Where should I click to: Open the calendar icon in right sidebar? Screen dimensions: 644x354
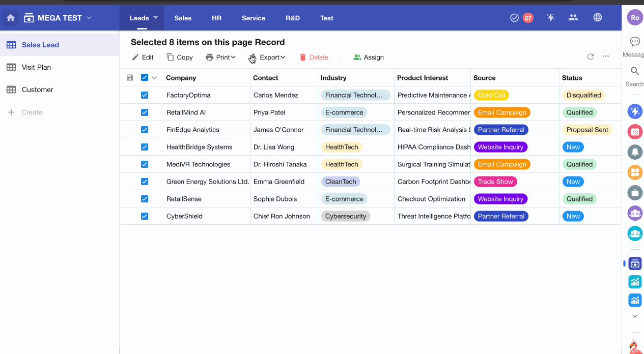tap(635, 132)
